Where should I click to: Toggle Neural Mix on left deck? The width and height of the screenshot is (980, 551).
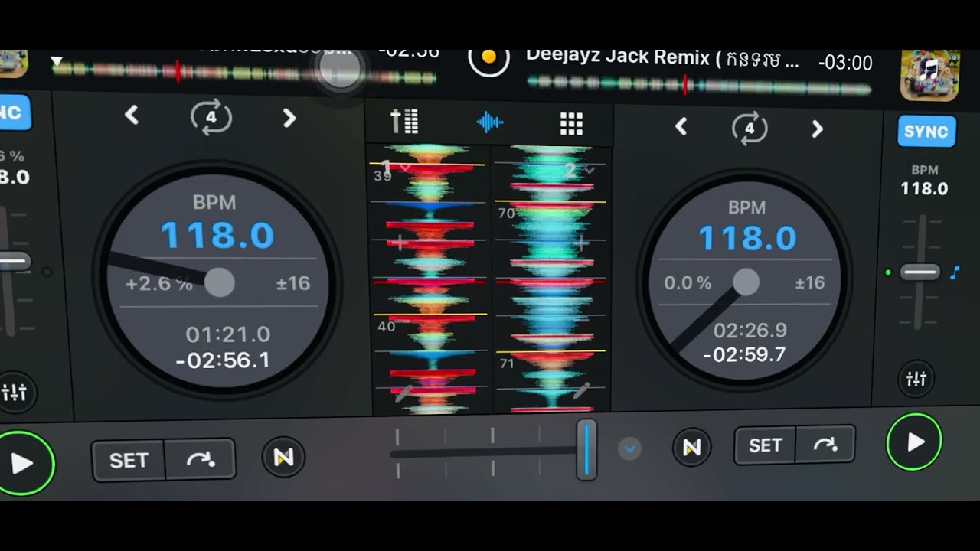283,457
